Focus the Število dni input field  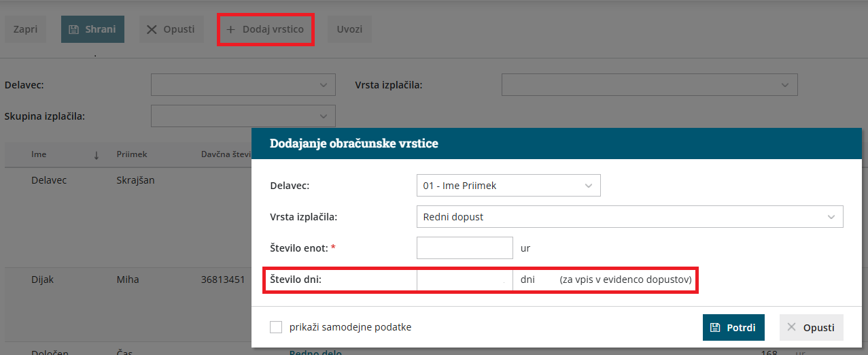coord(464,280)
